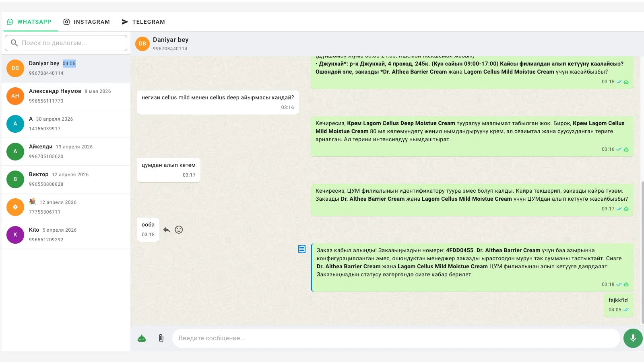The width and height of the screenshot is (644, 362).
Task: Click the Instagram logo icon in tab
Action: [x=66, y=22]
